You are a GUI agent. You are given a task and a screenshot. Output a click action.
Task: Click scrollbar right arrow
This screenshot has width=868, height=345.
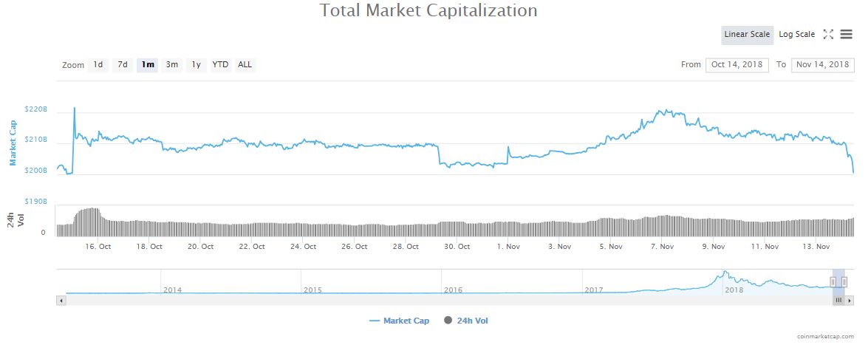850,301
